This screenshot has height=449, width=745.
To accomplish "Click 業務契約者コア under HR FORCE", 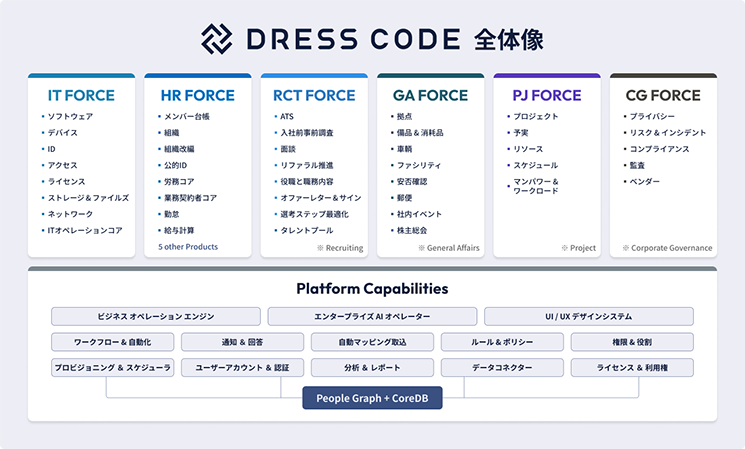I will [x=191, y=198].
